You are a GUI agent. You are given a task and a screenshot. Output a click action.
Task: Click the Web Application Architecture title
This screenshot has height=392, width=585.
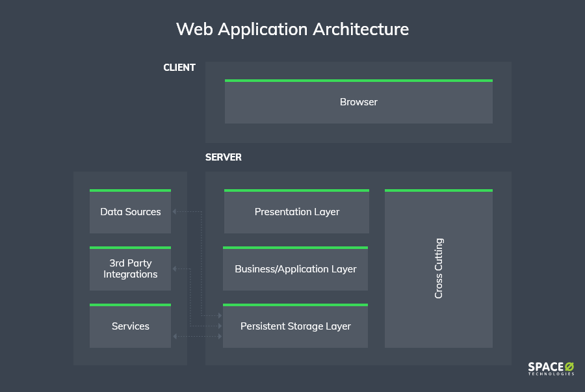[292, 29]
